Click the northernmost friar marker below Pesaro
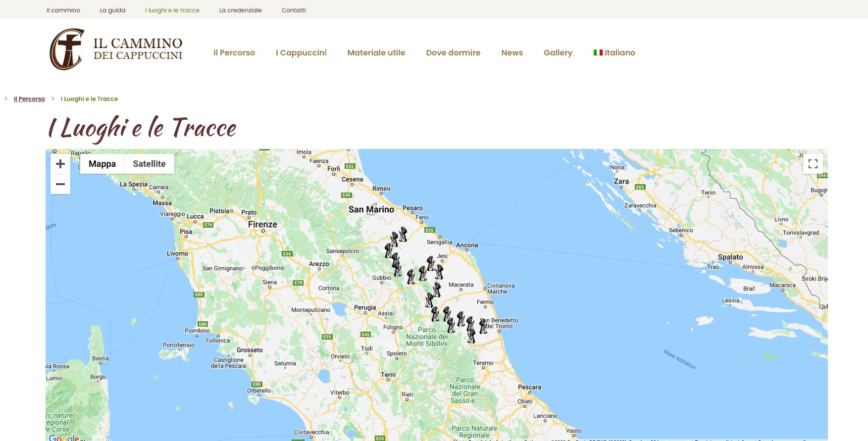Screen dimensions: 868x441 coord(403,234)
